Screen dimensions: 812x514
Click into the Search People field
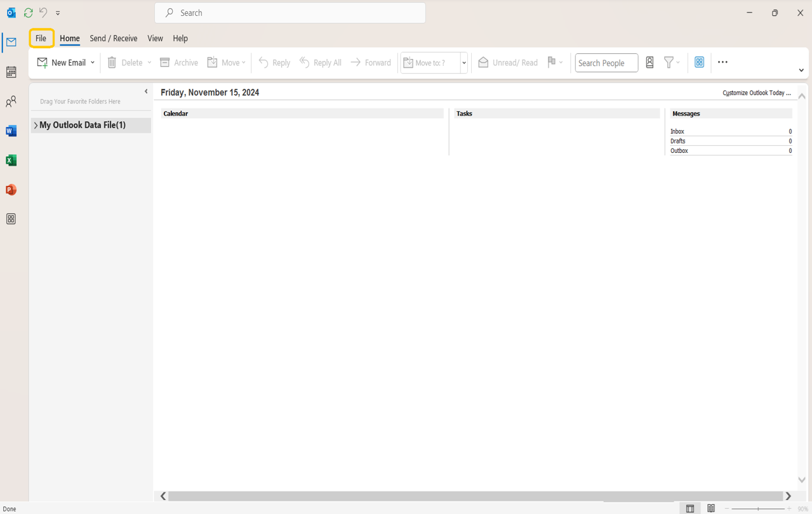coord(606,63)
